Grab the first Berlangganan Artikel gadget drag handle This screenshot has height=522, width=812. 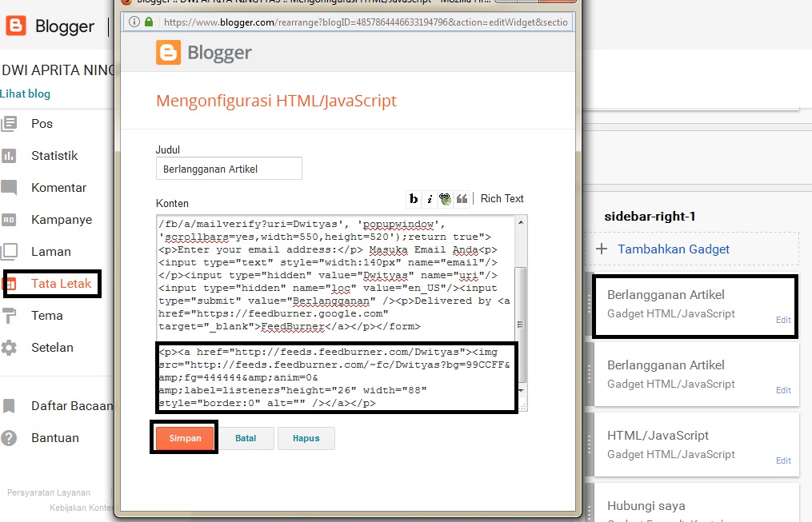(590, 305)
